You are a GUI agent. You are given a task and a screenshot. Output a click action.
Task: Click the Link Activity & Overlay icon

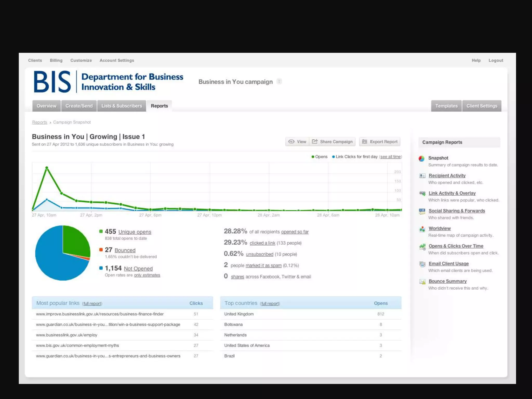tap(422, 194)
